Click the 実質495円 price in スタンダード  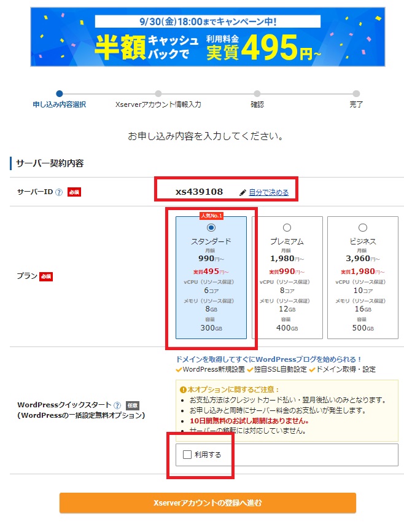211,272
